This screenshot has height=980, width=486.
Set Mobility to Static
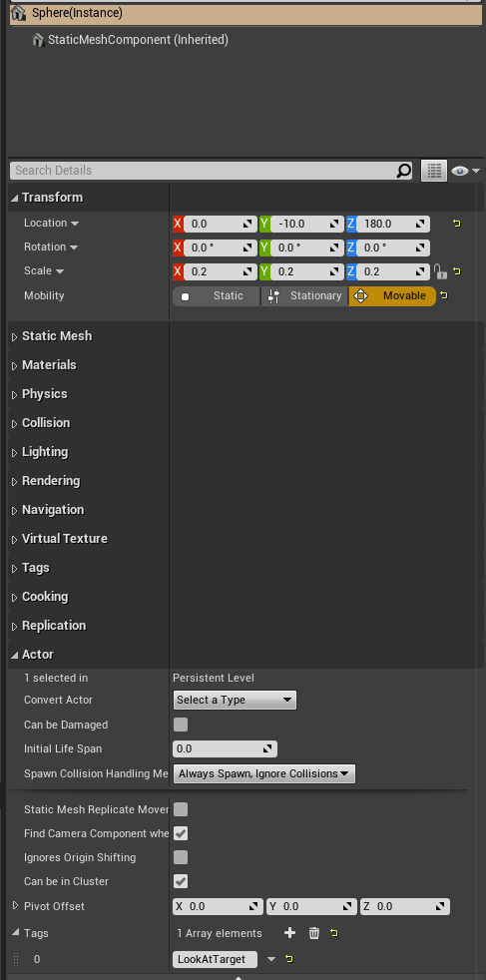point(217,296)
